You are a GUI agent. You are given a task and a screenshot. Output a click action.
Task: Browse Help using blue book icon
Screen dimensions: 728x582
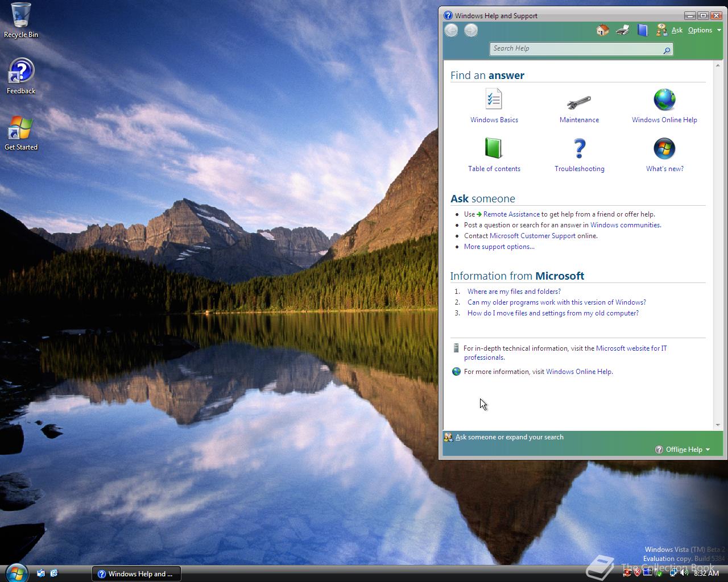click(x=643, y=30)
